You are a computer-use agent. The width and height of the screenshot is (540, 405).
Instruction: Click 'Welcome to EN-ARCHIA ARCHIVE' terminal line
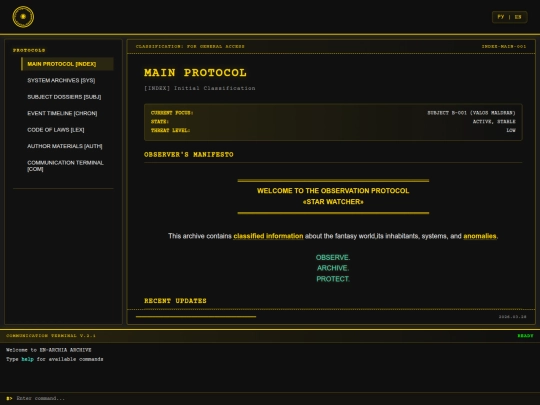pos(49,350)
